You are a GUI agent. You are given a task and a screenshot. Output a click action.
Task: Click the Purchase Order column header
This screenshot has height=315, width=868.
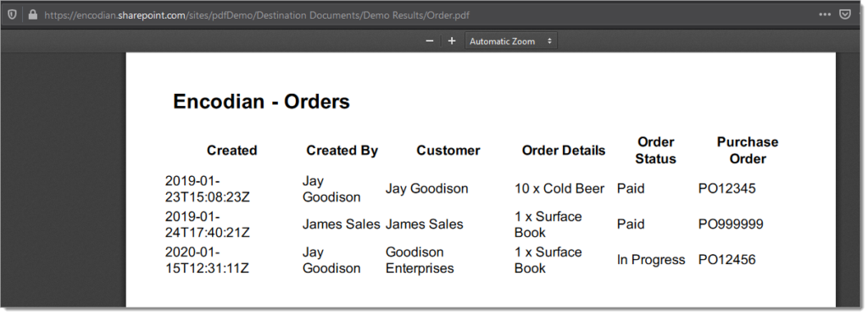click(x=748, y=151)
